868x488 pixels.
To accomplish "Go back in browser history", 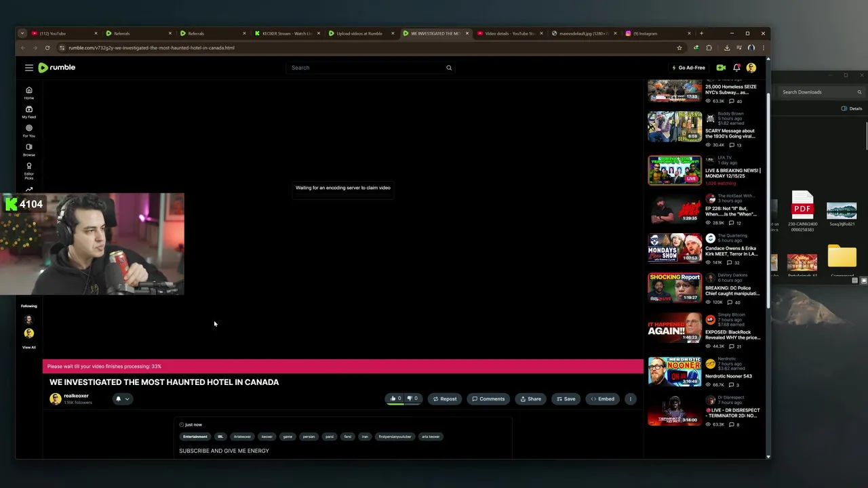I will click(x=23, y=48).
